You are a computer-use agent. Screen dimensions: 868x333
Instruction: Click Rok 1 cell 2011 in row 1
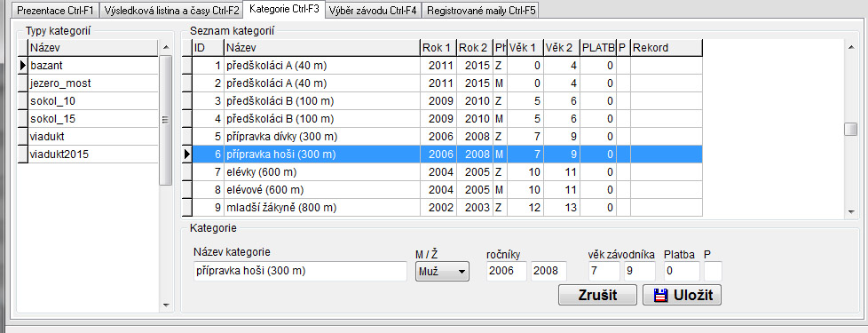[438, 66]
